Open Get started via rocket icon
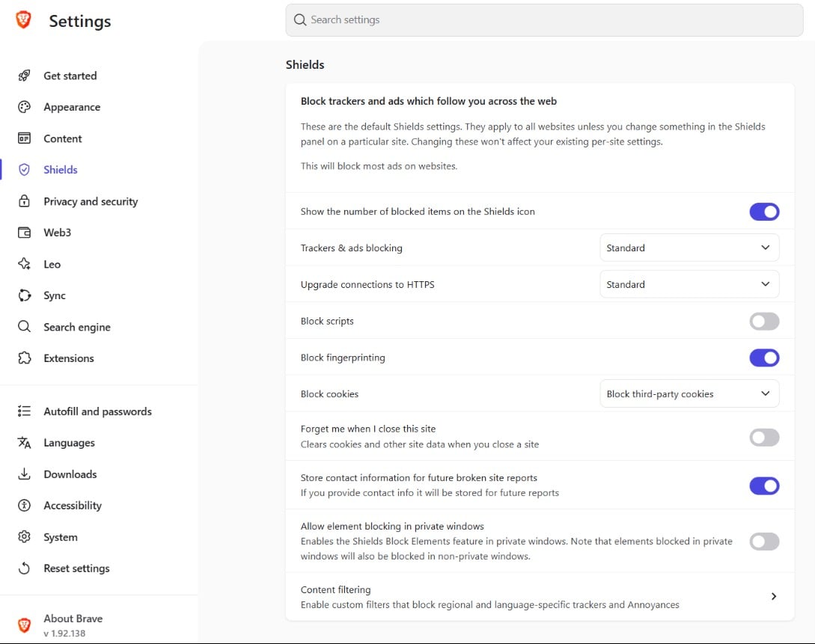Image resolution: width=815 pixels, height=644 pixels. pyautogui.click(x=24, y=76)
